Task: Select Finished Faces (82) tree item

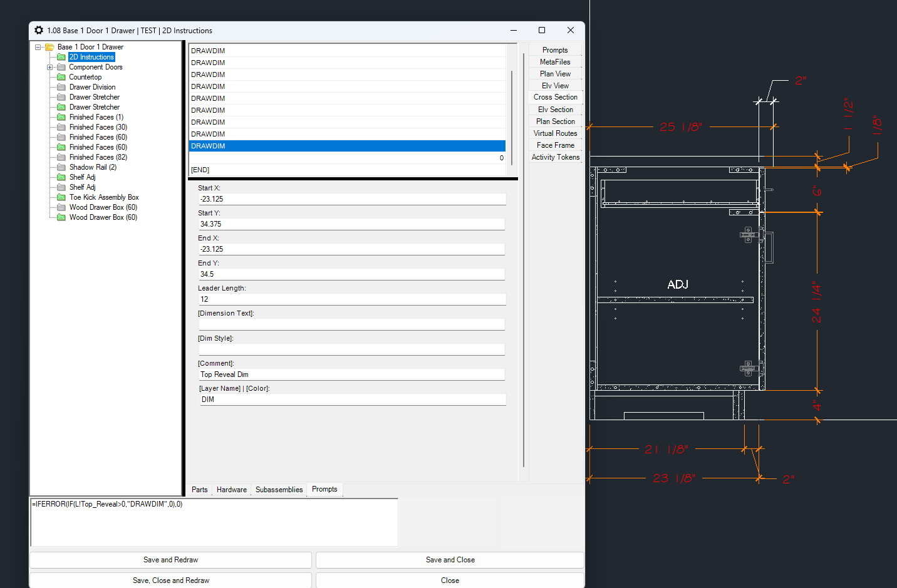Action: click(x=98, y=157)
